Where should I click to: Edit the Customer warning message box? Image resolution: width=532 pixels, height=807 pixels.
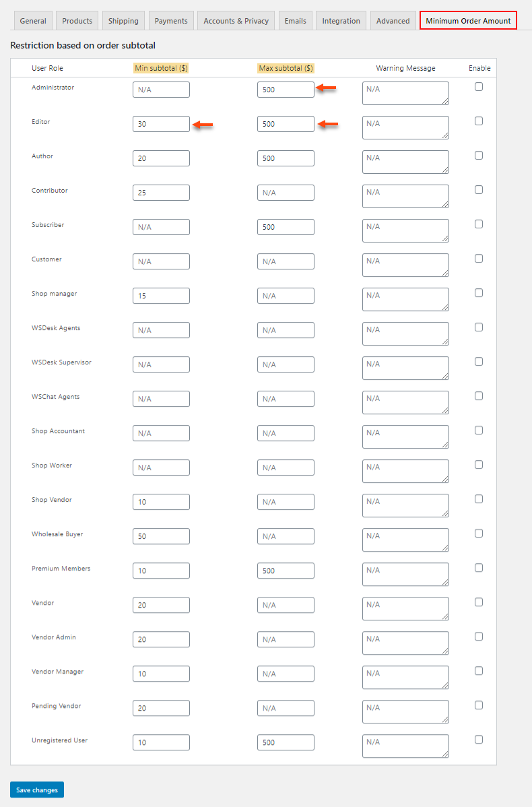pyautogui.click(x=405, y=265)
